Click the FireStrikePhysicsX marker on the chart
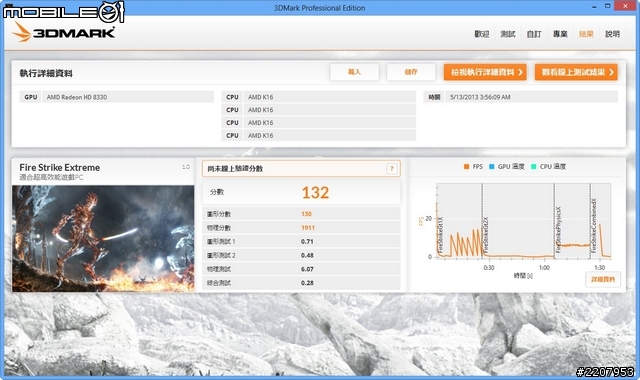 point(558,229)
